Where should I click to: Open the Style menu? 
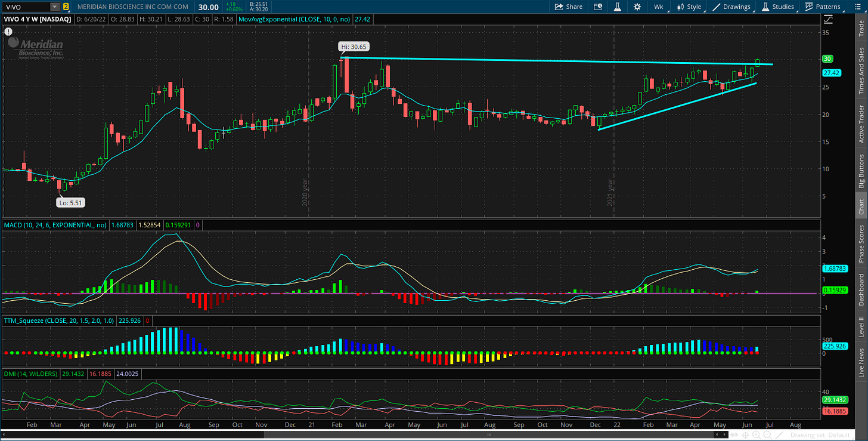click(x=689, y=7)
